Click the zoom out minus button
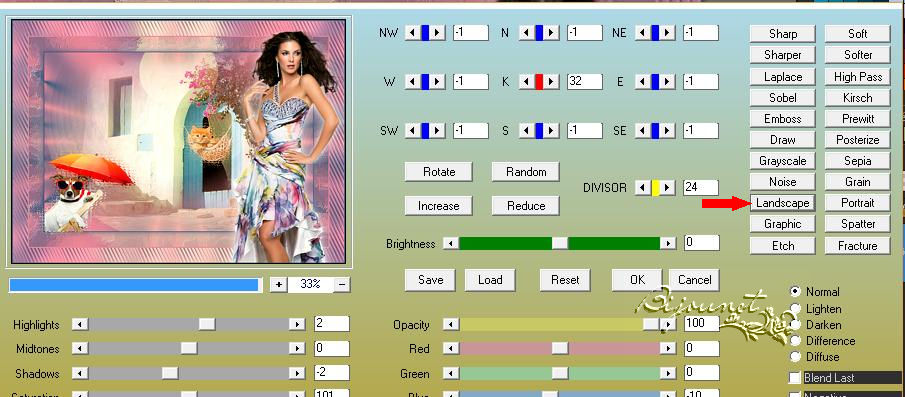The image size is (905, 397). [x=342, y=284]
